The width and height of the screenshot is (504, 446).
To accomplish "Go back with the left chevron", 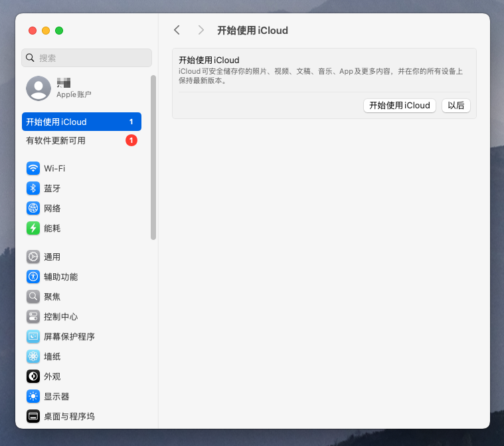I will click(177, 31).
